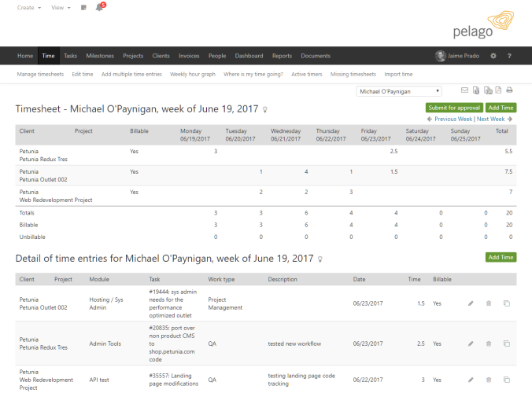Screen dimensions: 532x393
Task: Open Manage timesheets submenu link
Action: click(40, 74)
